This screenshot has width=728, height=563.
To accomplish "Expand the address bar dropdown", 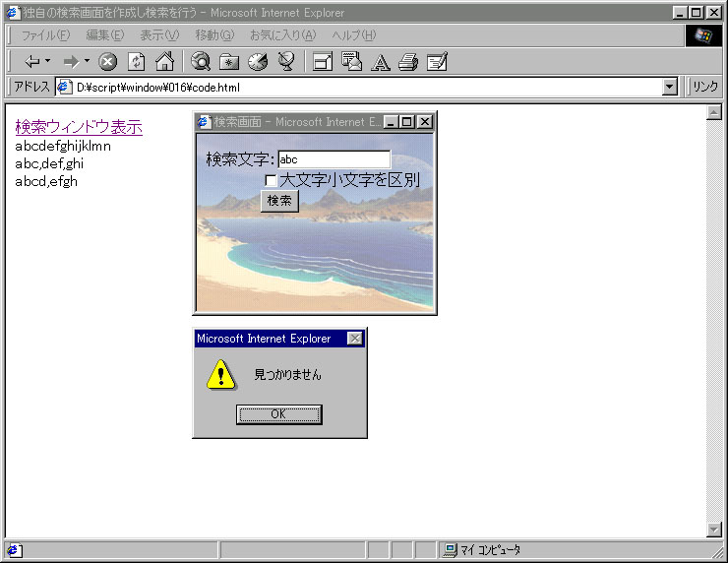I will [670, 87].
